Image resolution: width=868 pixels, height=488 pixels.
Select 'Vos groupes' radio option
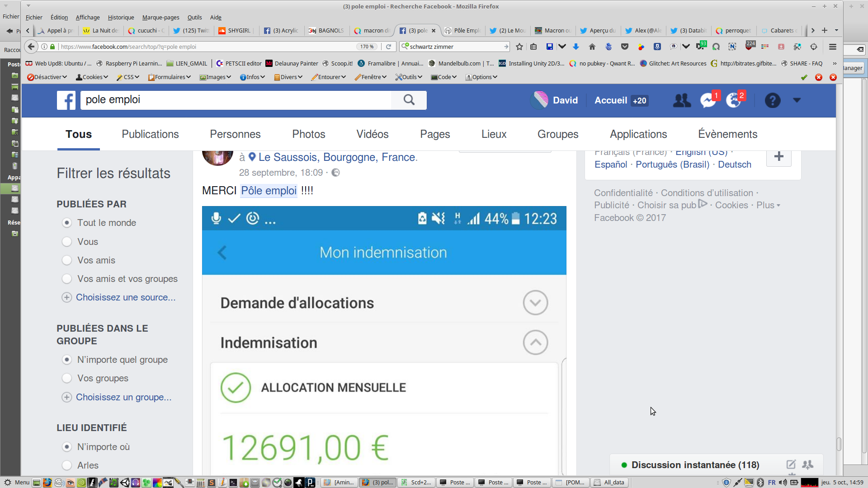[x=67, y=378]
